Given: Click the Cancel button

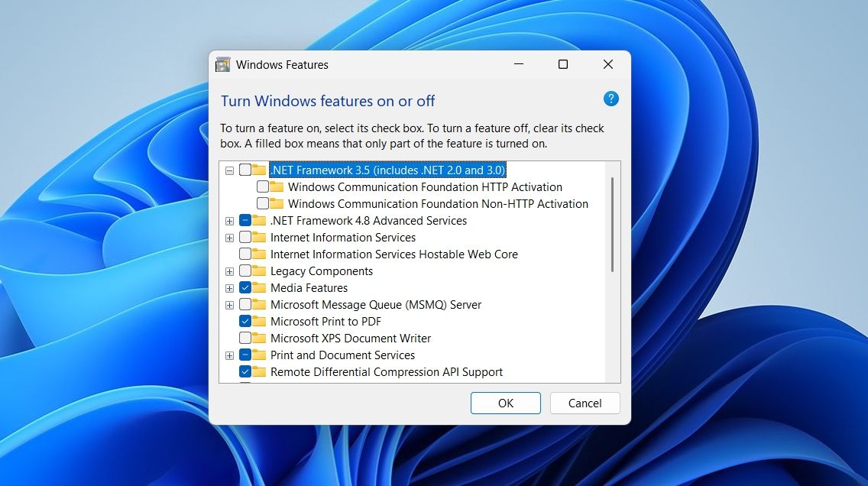Looking at the screenshot, I should click(585, 403).
